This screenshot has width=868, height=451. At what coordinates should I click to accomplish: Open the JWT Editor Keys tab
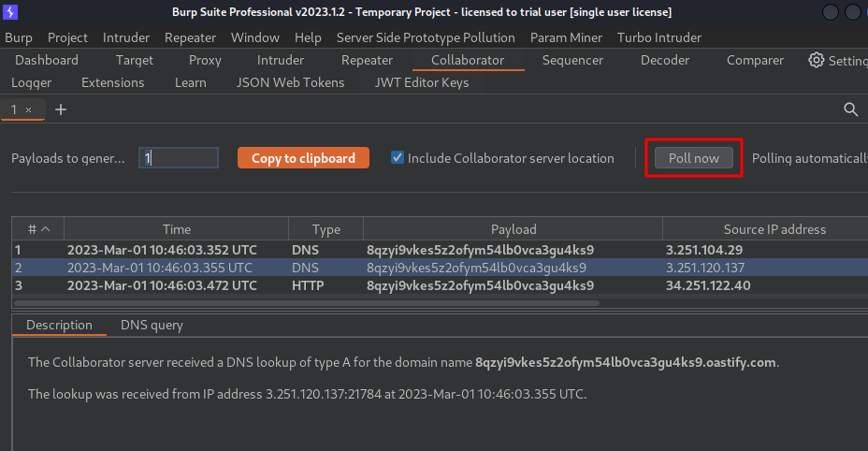click(x=422, y=82)
